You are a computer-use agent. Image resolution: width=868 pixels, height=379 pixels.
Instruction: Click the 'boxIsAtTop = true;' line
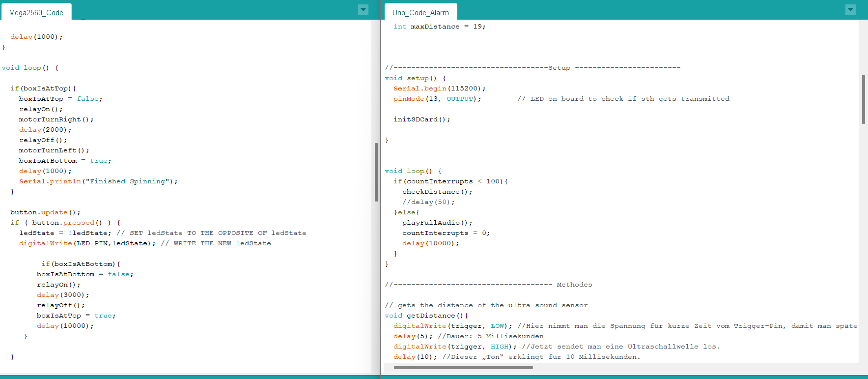coord(76,316)
